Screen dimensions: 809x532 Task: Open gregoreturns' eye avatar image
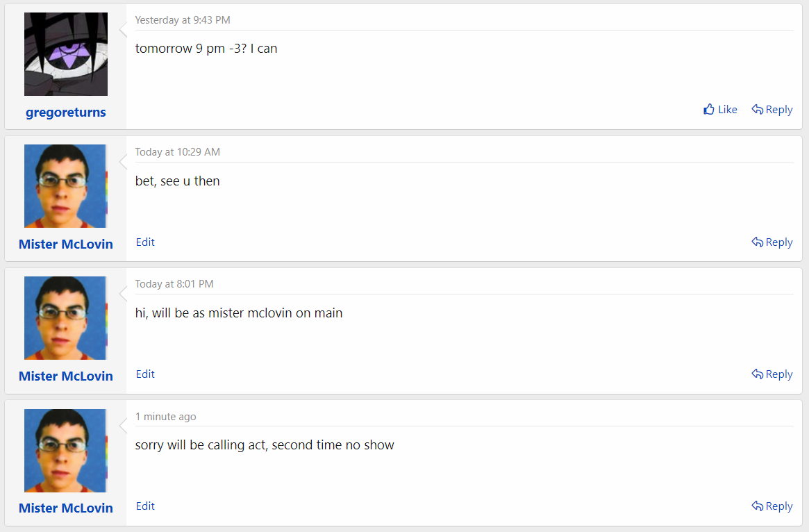(x=66, y=54)
